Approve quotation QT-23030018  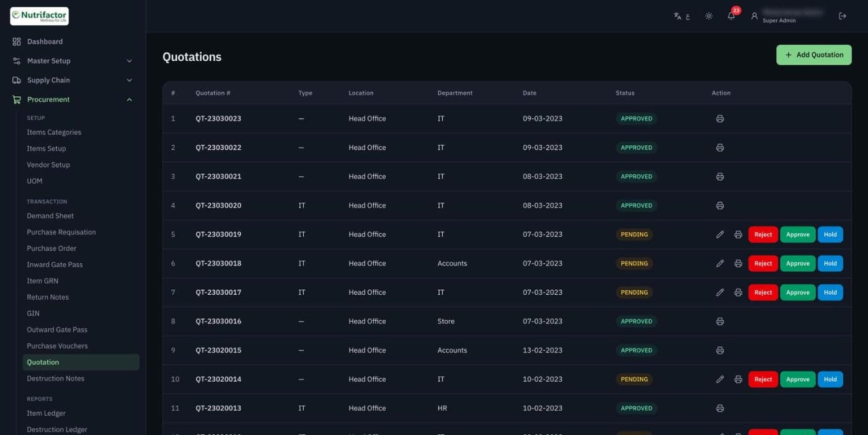click(x=797, y=264)
